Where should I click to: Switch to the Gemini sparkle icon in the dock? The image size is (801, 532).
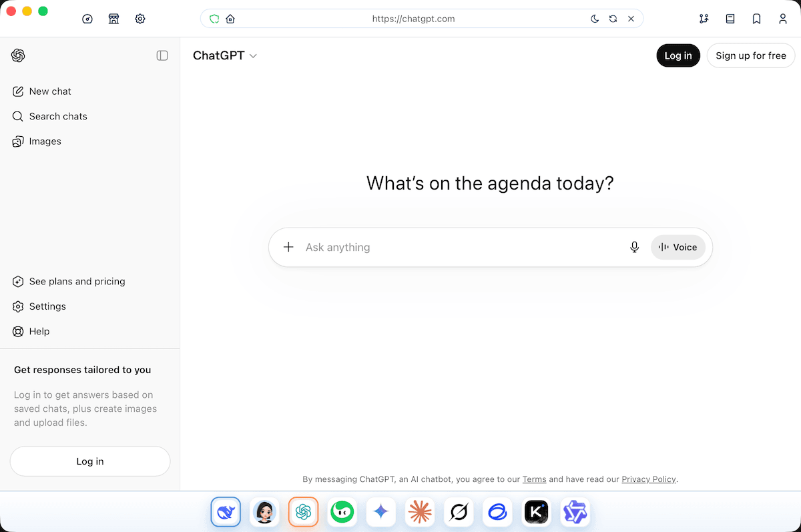click(x=381, y=512)
